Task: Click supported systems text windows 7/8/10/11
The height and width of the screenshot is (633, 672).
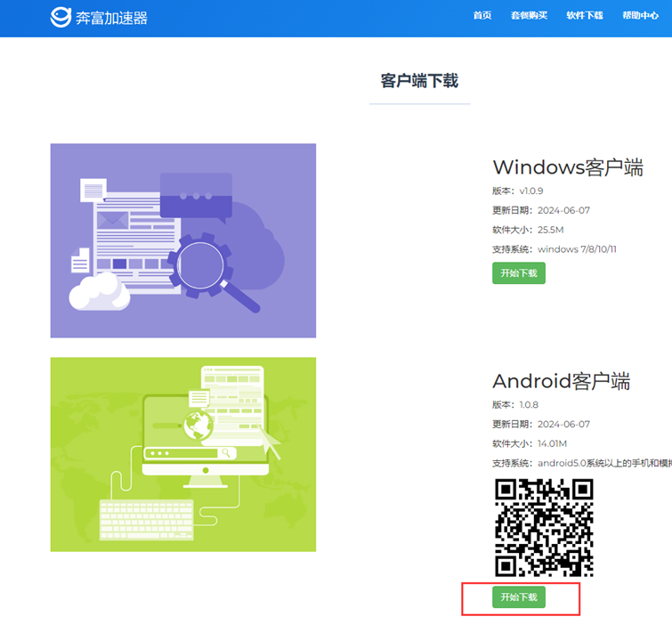Action: click(577, 249)
